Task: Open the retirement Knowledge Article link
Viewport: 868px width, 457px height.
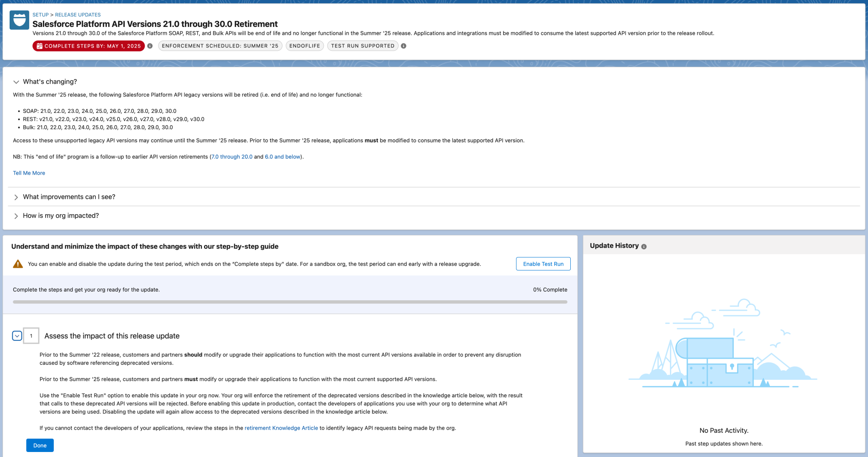Action: (x=281, y=428)
